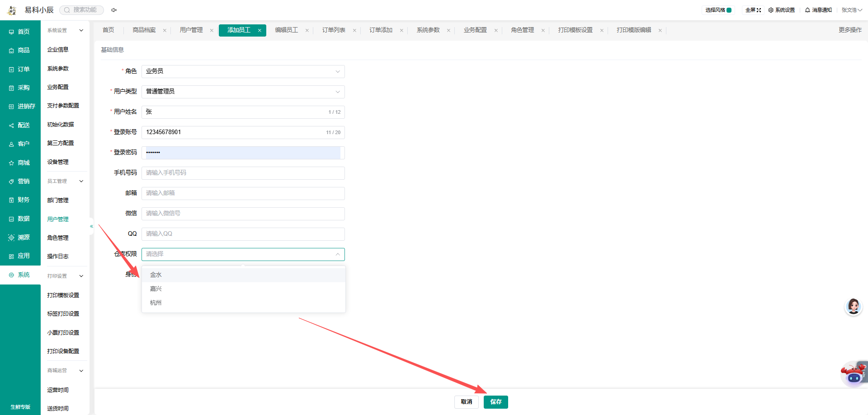Open the 角色 dropdown showing 业务员
This screenshot has width=868, height=415.
point(243,71)
